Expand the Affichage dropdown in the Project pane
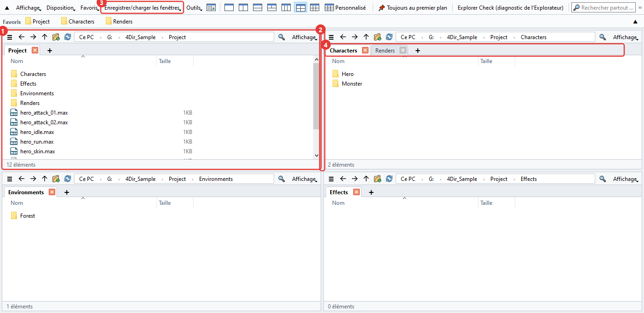Screen dimensions: 644x313 305,37
